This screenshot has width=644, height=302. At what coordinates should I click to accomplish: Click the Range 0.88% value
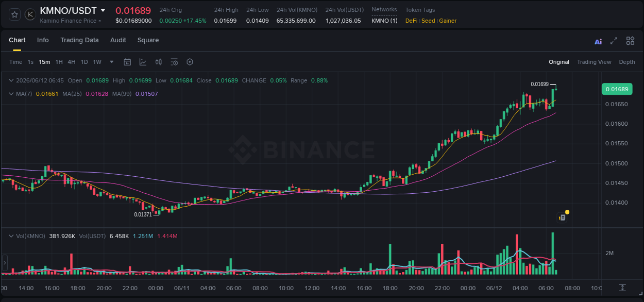319,80
